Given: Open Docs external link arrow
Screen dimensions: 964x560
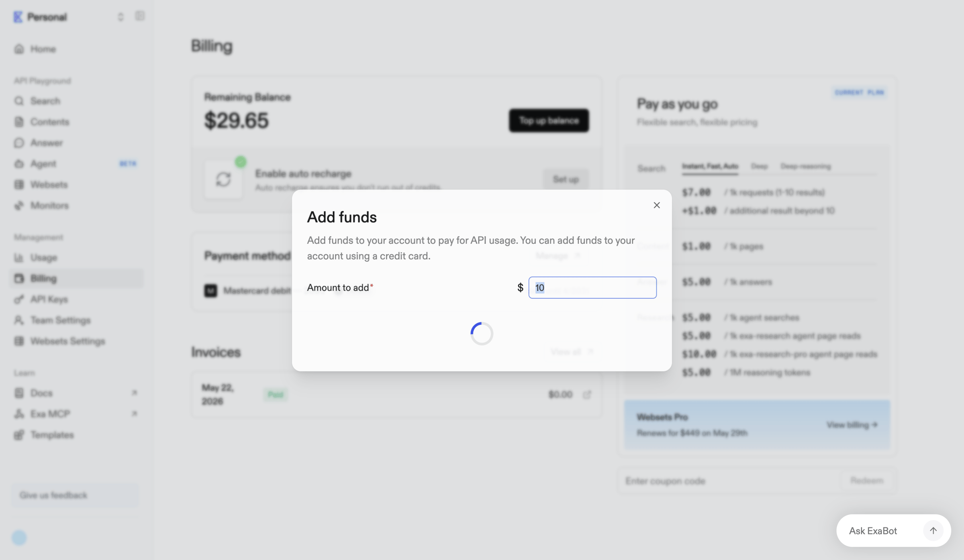Looking at the screenshot, I should click(135, 393).
